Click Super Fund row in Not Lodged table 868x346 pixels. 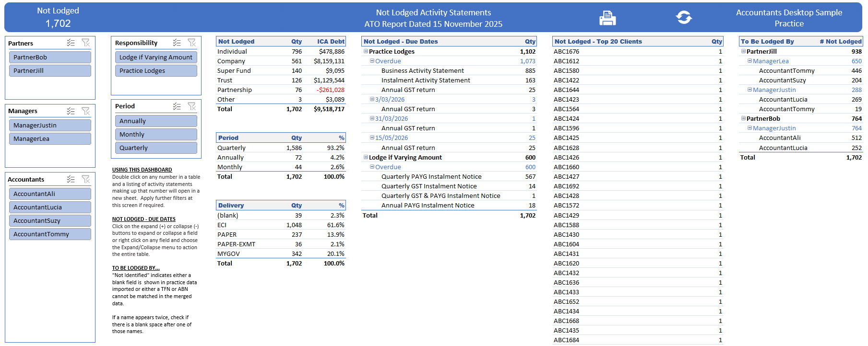coord(281,70)
